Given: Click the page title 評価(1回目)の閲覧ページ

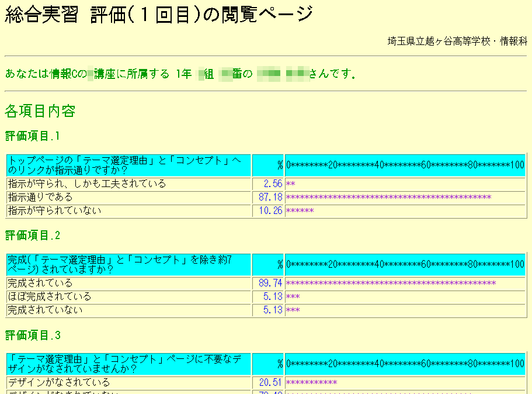Looking at the screenshot, I should point(159,15).
